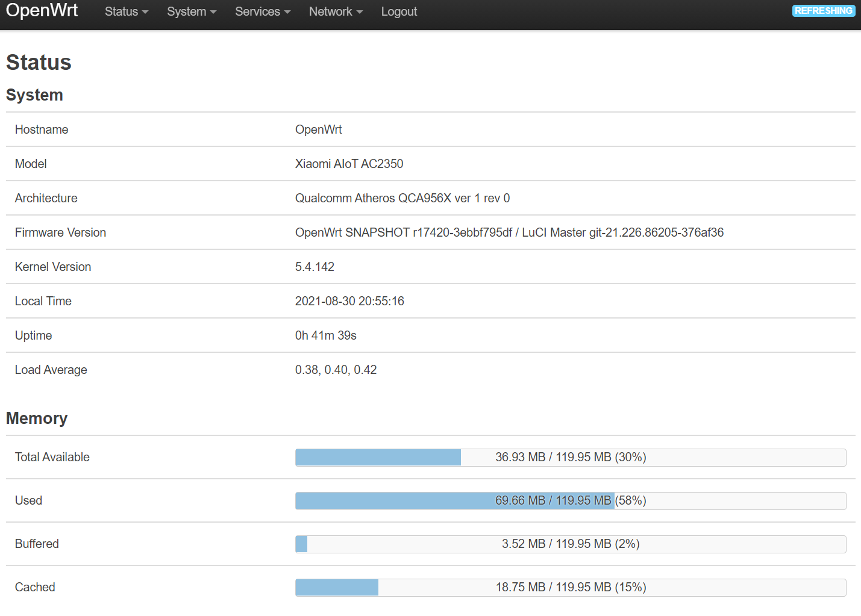Select the Qualcomm Atheros QCA956X architecture text

point(402,198)
